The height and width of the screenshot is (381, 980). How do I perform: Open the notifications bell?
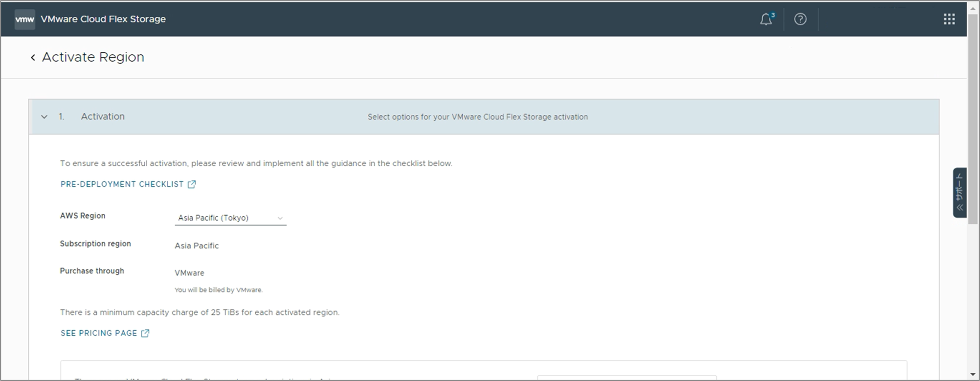766,19
